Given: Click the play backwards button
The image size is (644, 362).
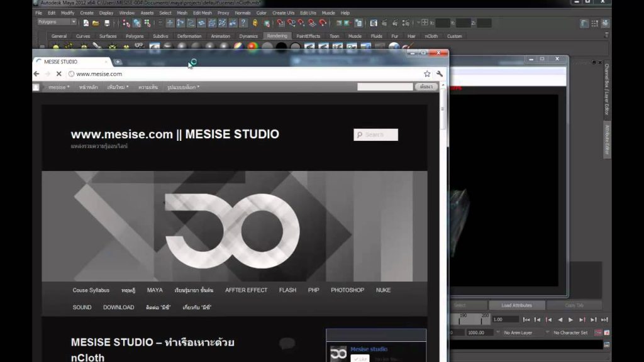Looking at the screenshot, I should pos(560,320).
